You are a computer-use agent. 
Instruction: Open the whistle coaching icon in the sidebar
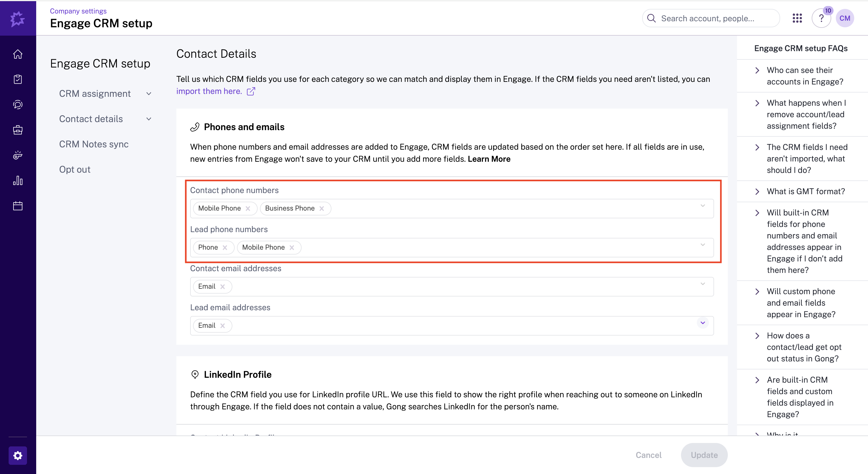click(18, 155)
